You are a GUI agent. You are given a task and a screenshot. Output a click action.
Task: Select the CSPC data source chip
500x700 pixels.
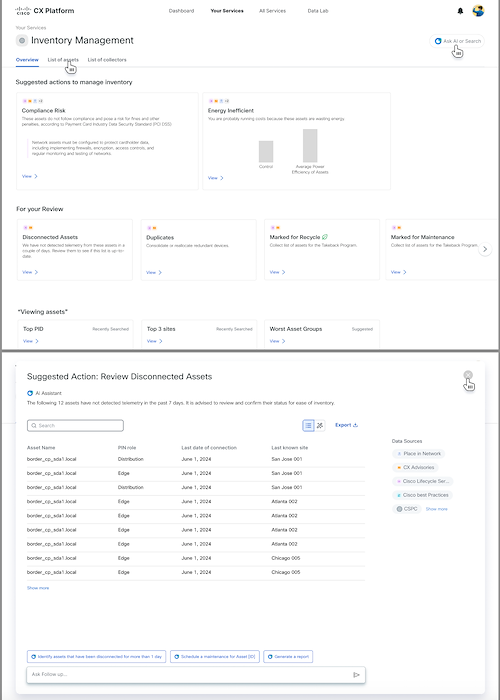(x=407, y=509)
